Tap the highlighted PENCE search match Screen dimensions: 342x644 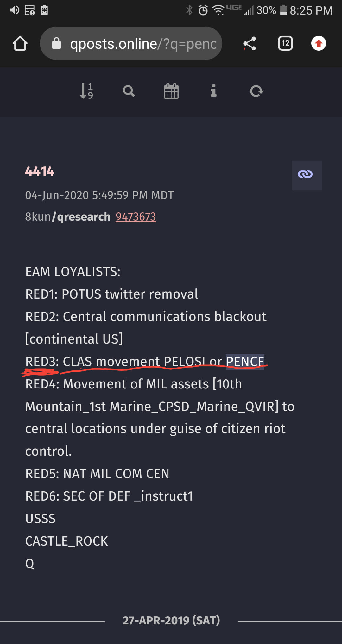coord(245,361)
